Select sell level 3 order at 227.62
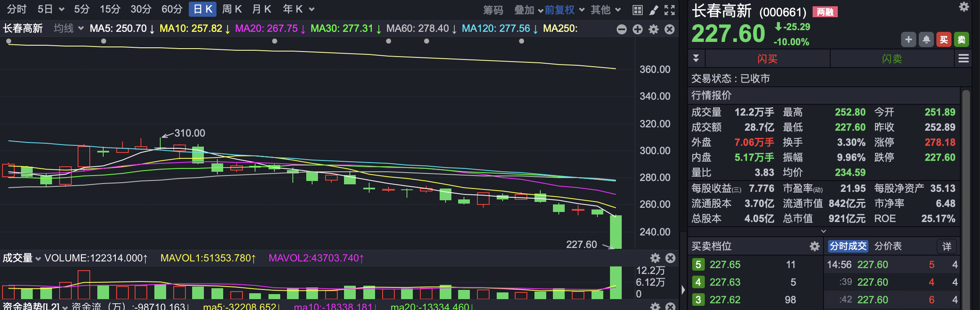 [x=756, y=300]
